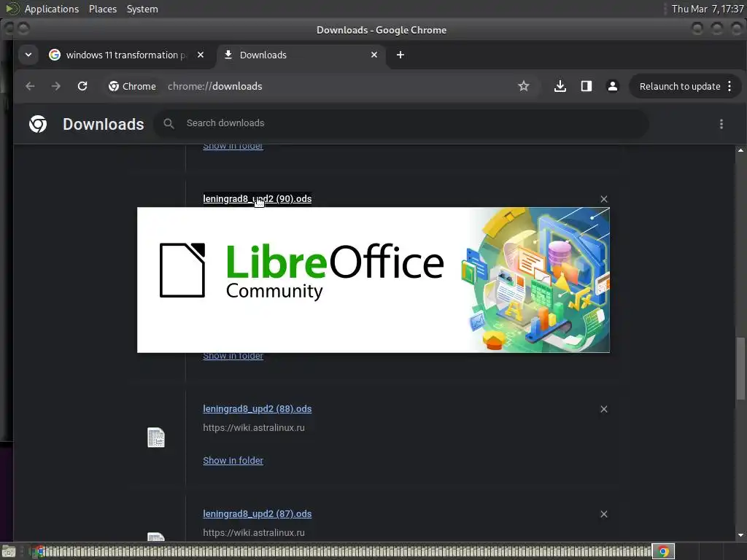
Task: Open the Applications menu
Action: pos(52,9)
